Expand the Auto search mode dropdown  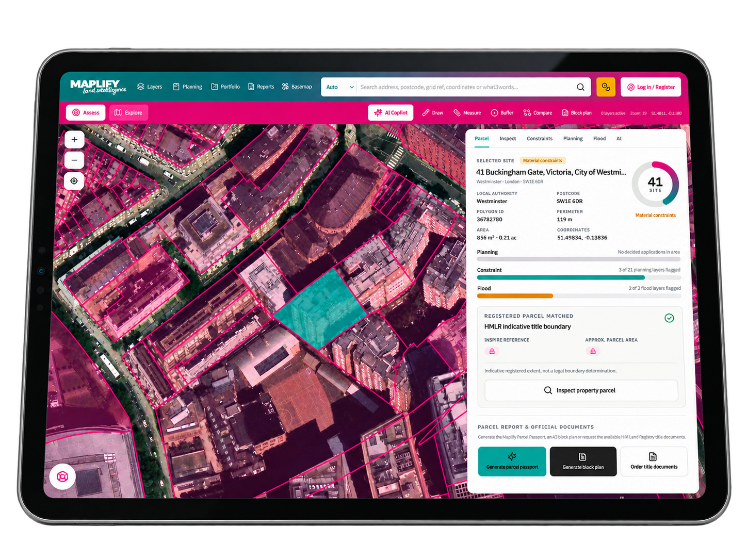click(339, 87)
